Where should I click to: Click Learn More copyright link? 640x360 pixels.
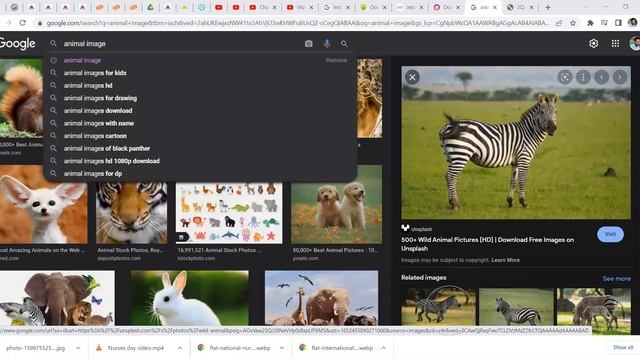pyautogui.click(x=505, y=260)
